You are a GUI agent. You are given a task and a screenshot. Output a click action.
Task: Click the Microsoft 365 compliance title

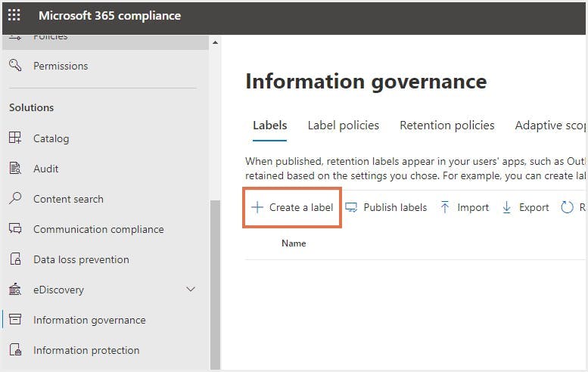[110, 15]
